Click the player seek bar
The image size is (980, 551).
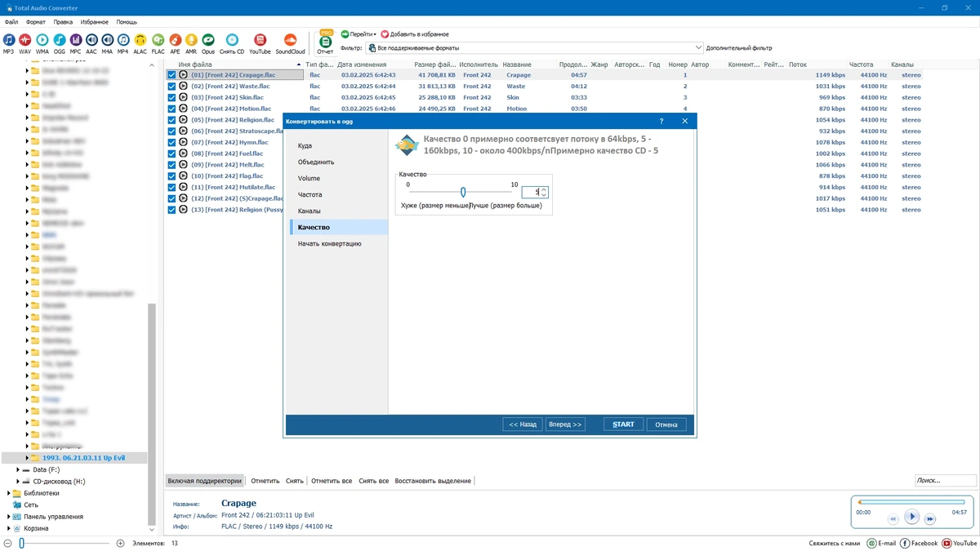(911, 502)
